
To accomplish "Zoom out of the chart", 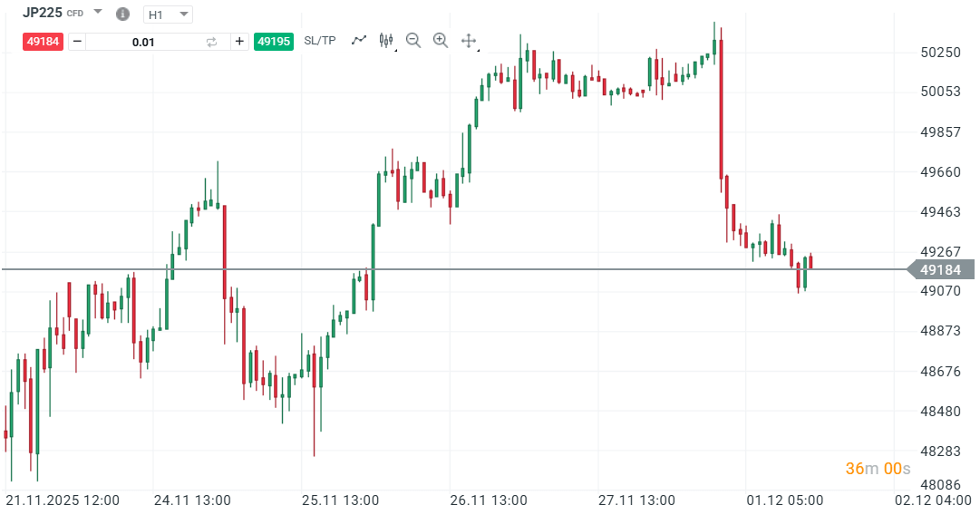I will pos(413,40).
